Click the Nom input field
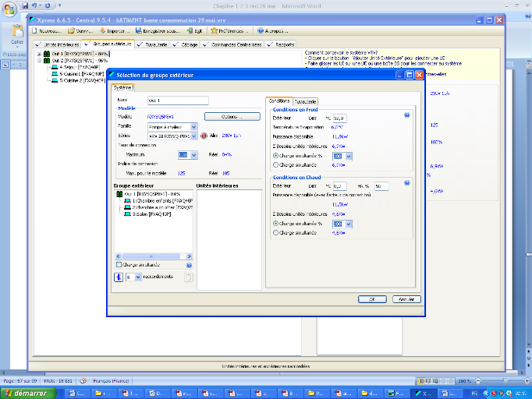Image resolution: width=532 pixels, height=399 pixels. 177,101
